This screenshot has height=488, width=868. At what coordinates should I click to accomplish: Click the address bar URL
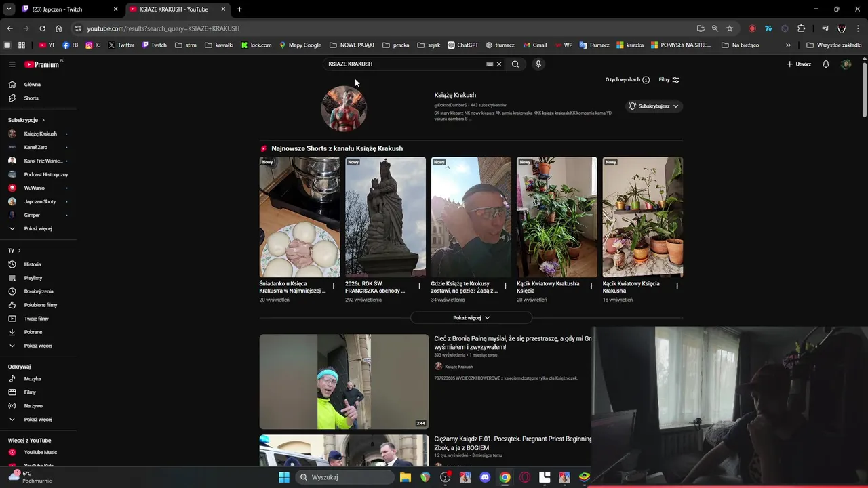tap(163, 28)
